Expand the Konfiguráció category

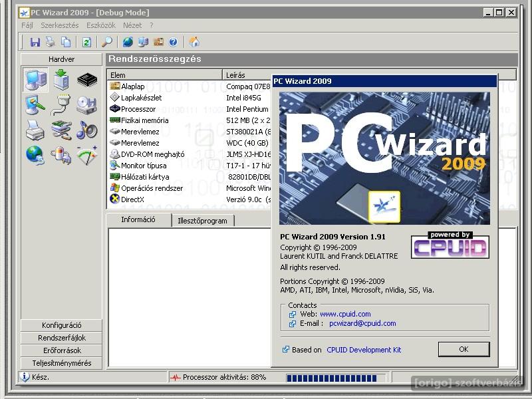tap(61, 325)
